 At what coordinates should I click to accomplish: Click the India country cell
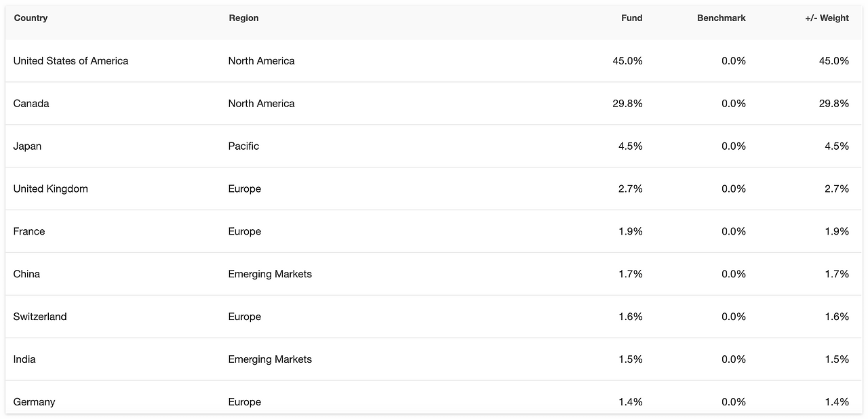[24, 359]
